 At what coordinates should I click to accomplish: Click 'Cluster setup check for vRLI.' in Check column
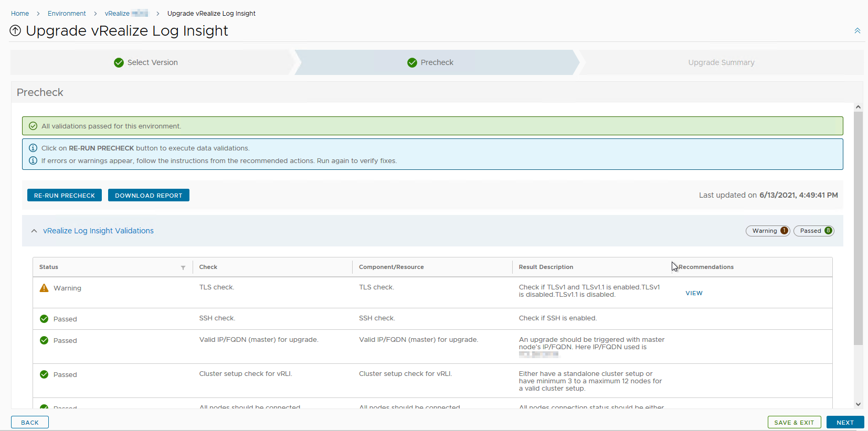point(246,374)
